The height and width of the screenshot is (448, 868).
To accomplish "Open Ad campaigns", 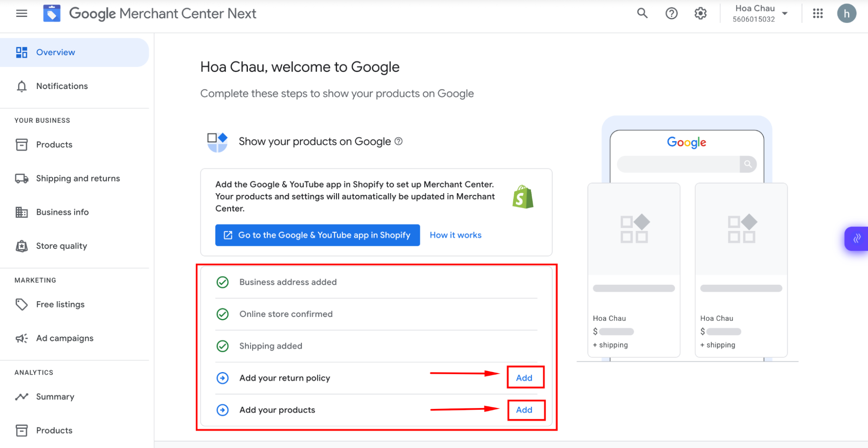I will [74, 338].
